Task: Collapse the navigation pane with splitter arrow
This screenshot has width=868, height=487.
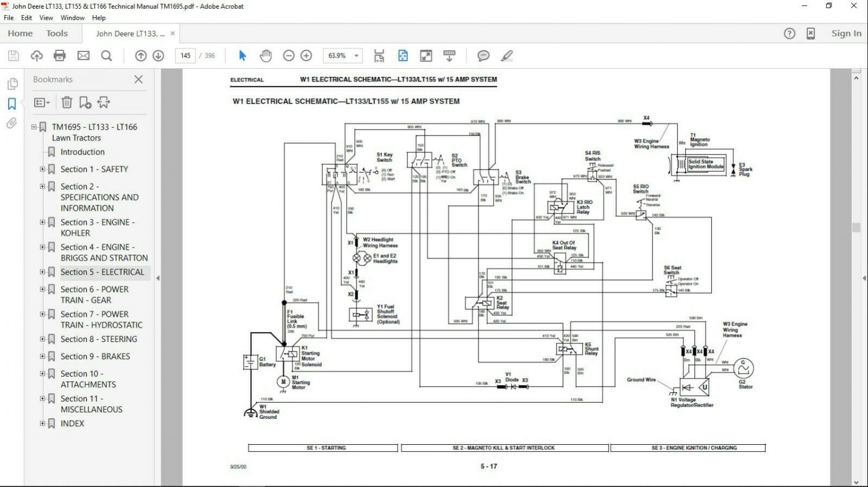Action: (x=157, y=278)
